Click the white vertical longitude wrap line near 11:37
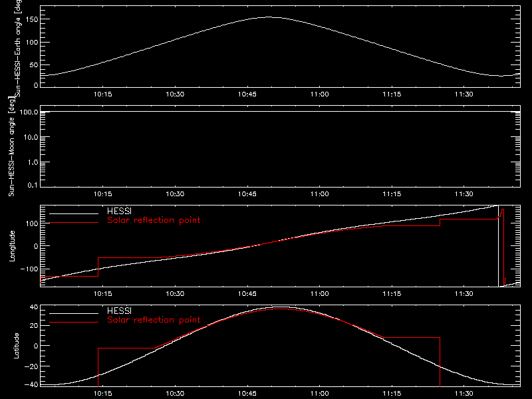 pyautogui.click(x=498, y=246)
